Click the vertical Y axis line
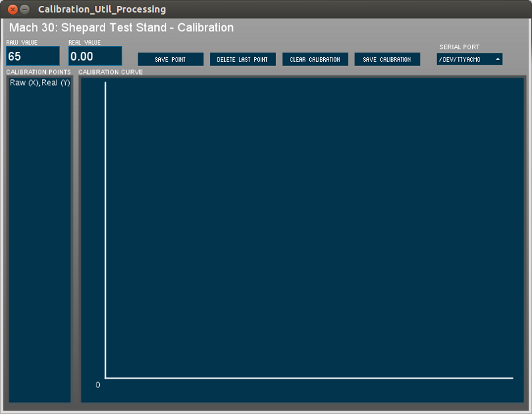Viewport: 532px width, 414px height. [105, 226]
